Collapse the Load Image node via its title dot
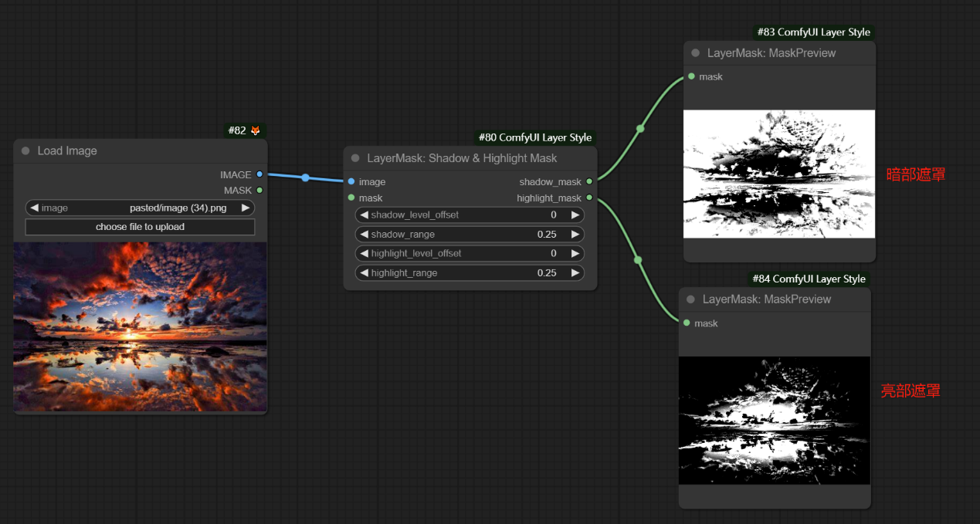The height and width of the screenshot is (524, 980). (x=25, y=151)
